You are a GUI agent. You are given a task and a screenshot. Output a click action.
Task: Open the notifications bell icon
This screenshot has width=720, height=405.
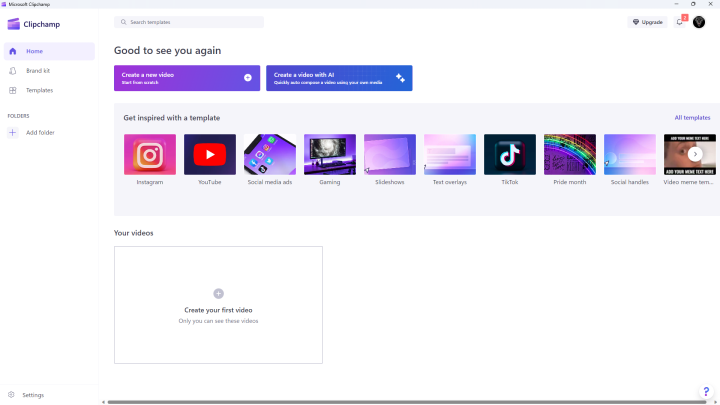pos(680,22)
